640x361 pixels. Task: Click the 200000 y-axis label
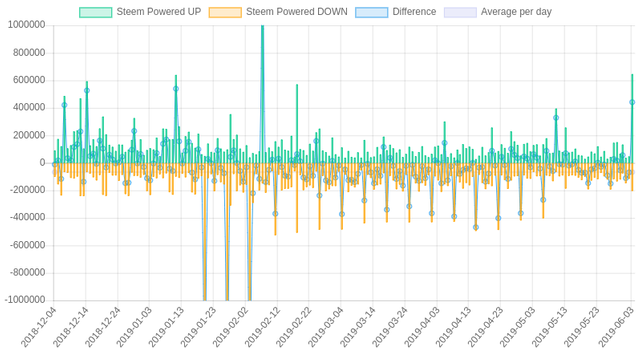(x=29, y=135)
